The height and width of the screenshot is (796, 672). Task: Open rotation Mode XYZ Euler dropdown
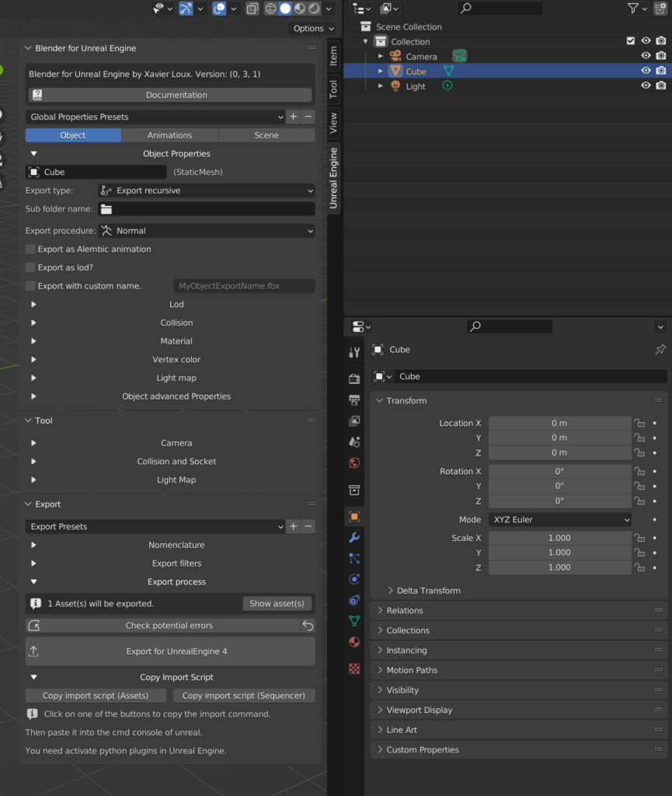(x=560, y=519)
